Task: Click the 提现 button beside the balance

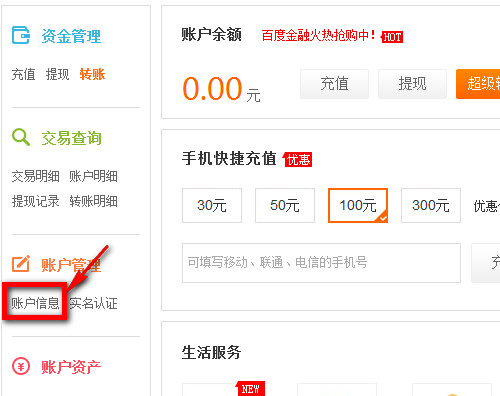Action: pyautogui.click(x=412, y=84)
